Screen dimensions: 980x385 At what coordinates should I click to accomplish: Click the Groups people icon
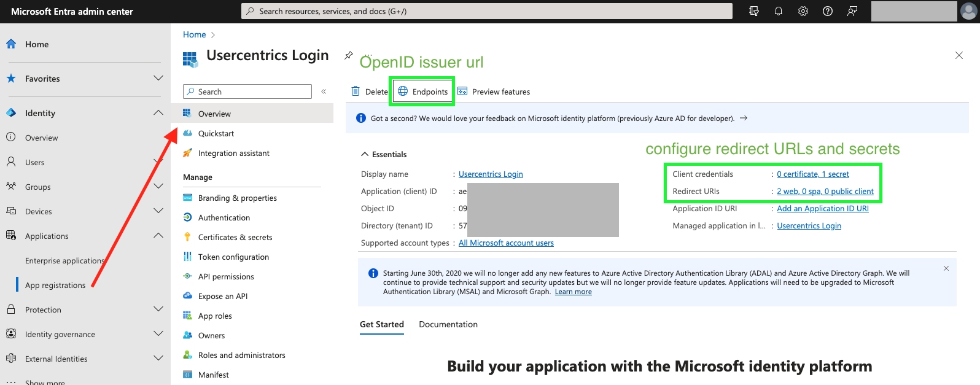pos(11,187)
